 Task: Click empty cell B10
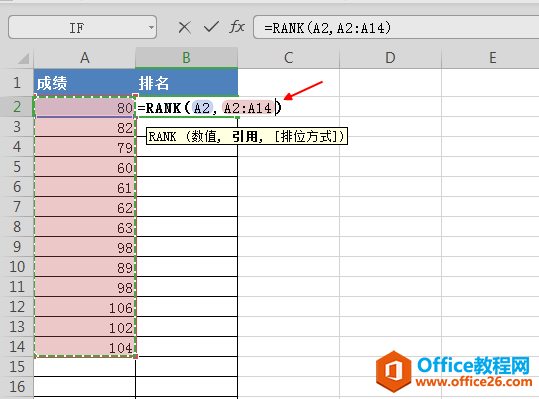(187, 267)
